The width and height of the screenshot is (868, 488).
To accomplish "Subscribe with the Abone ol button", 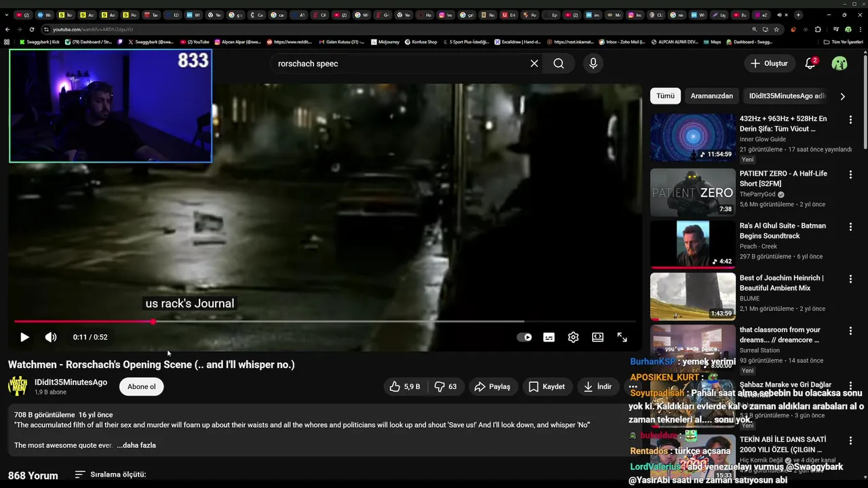I will [142, 386].
